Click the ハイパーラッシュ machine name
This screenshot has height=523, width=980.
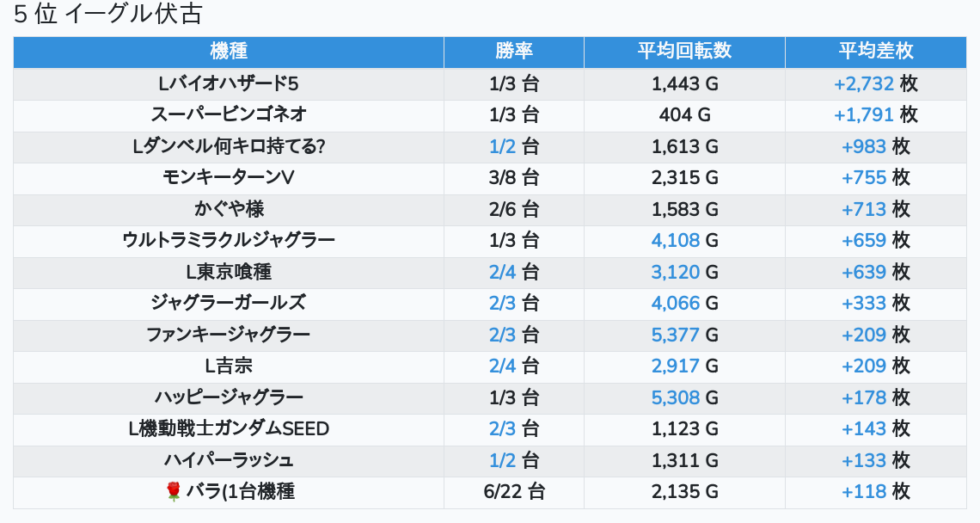click(x=229, y=460)
